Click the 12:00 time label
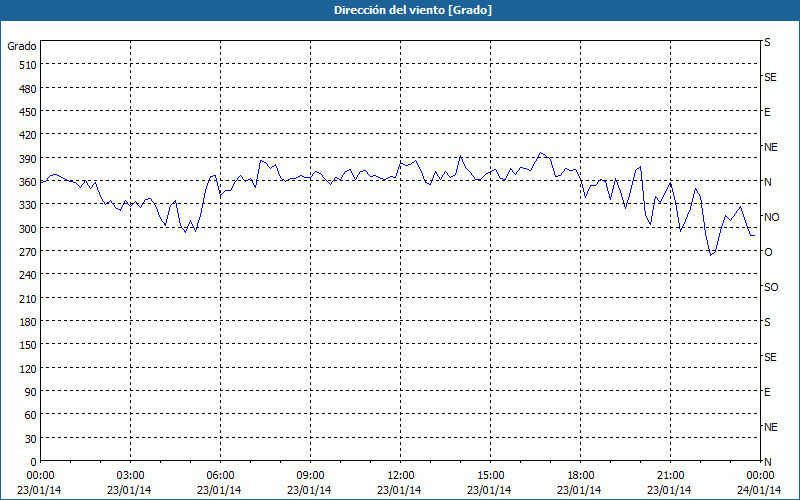 point(401,476)
